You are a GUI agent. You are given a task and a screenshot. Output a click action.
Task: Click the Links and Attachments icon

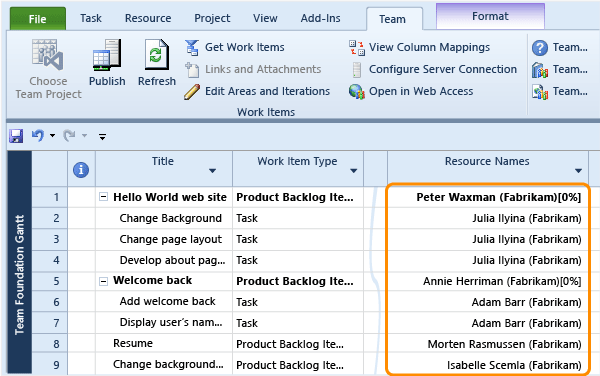click(192, 70)
